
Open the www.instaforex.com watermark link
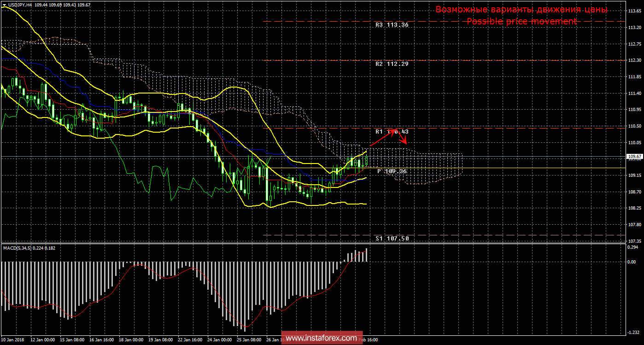[321, 339]
